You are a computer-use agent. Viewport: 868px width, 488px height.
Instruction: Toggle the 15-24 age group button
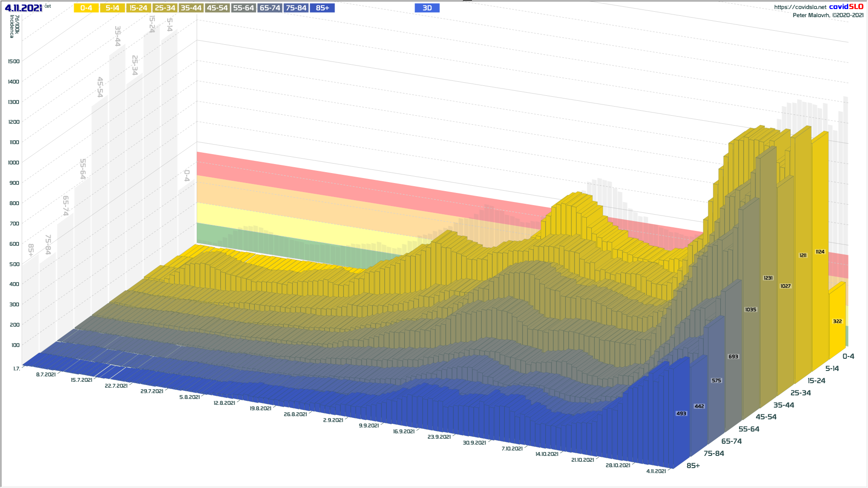point(139,8)
